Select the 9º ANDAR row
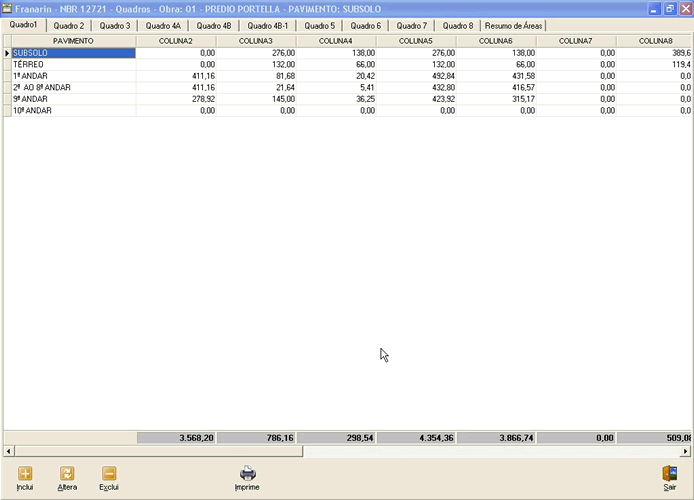The width and height of the screenshot is (694, 500). (x=347, y=99)
